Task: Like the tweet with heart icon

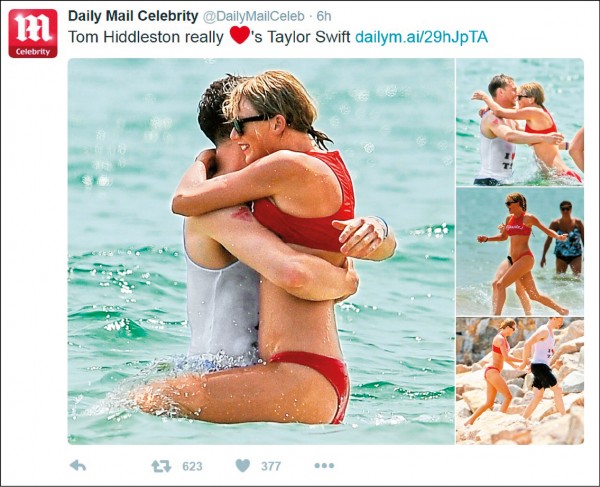Action: pyautogui.click(x=243, y=466)
